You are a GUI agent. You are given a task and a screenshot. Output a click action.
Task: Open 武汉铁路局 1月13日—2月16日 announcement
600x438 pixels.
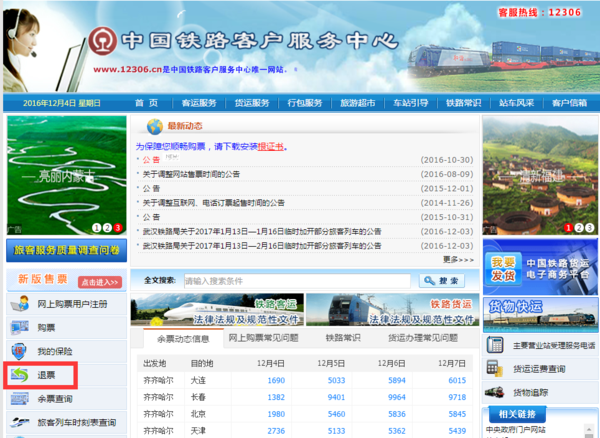click(x=262, y=246)
